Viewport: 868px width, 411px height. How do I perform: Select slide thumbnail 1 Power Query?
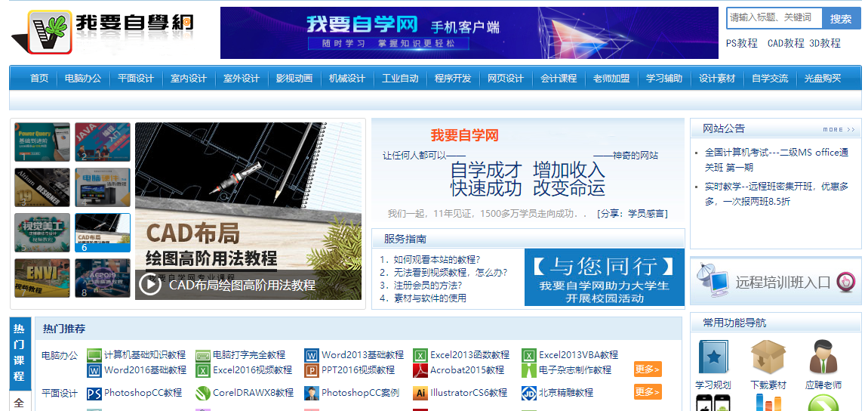(42, 142)
